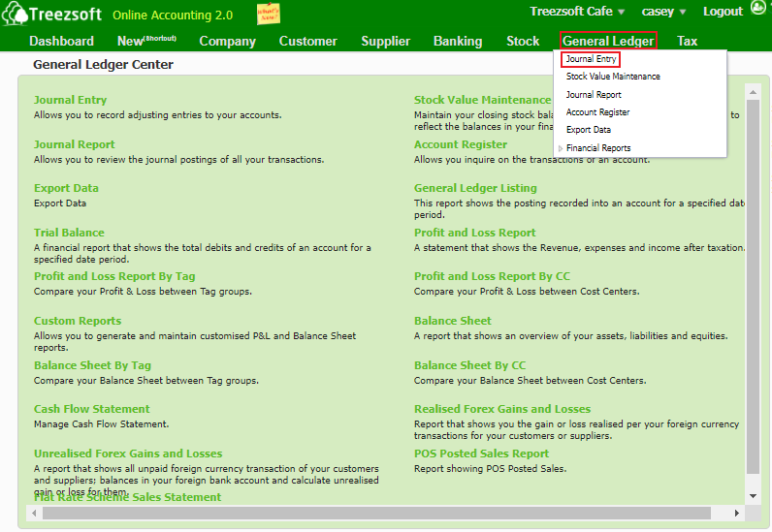Open the General Ledger menu

point(608,41)
